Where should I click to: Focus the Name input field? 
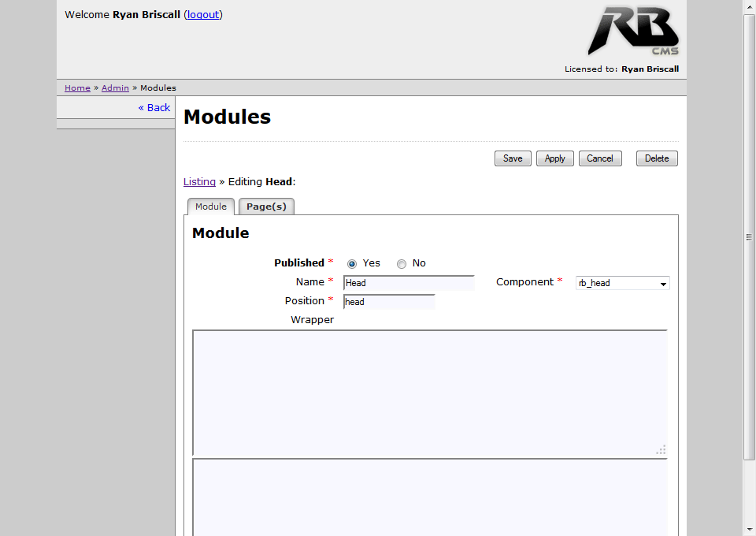(x=409, y=283)
